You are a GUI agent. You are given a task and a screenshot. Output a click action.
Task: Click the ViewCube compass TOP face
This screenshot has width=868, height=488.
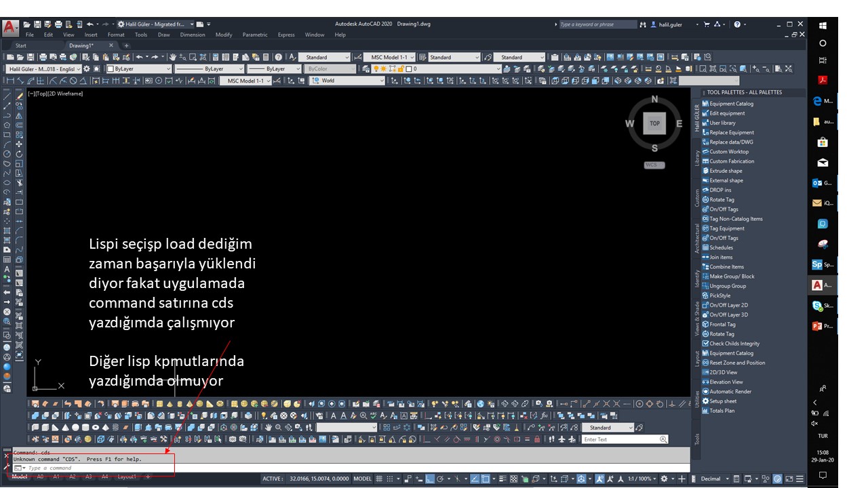[653, 123]
